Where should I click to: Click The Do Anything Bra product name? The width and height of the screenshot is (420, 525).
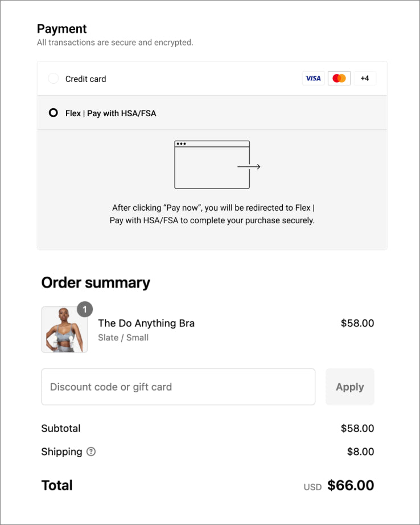(146, 323)
